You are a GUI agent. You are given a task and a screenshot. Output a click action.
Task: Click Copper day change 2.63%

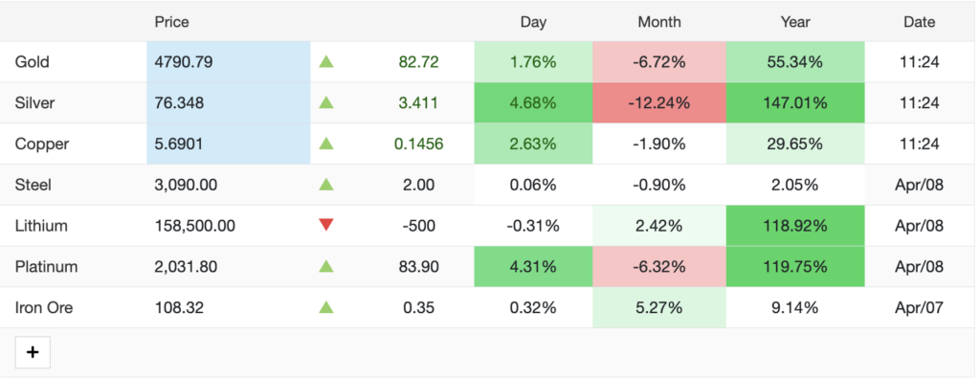[533, 144]
